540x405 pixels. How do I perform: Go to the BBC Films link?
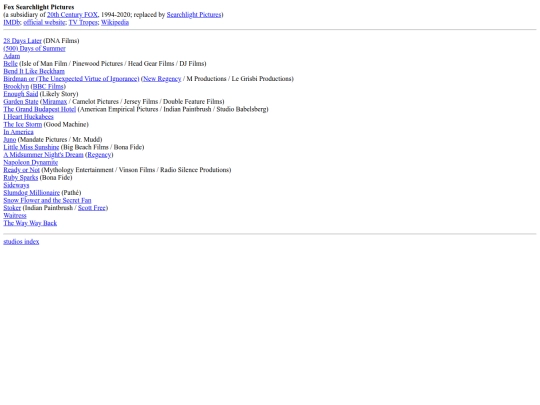48,86
